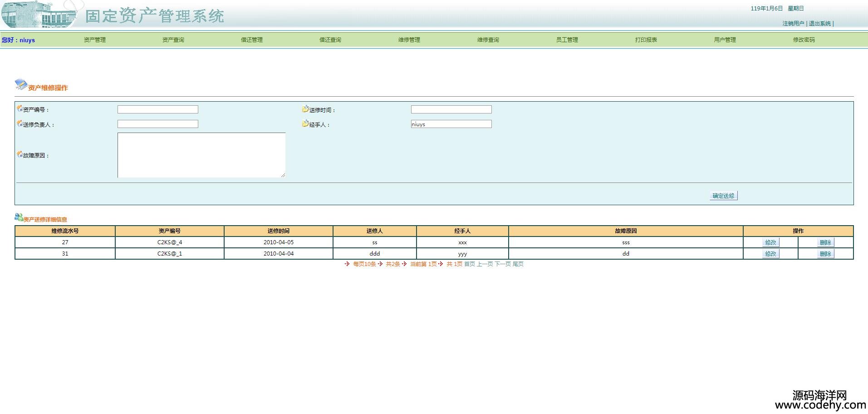Image resolution: width=868 pixels, height=414 pixels.
Task: Click 删除 for repair record 31
Action: tap(825, 254)
